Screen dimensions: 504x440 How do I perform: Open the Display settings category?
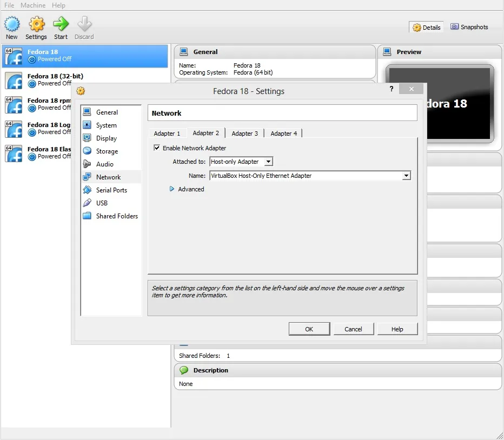pyautogui.click(x=106, y=138)
